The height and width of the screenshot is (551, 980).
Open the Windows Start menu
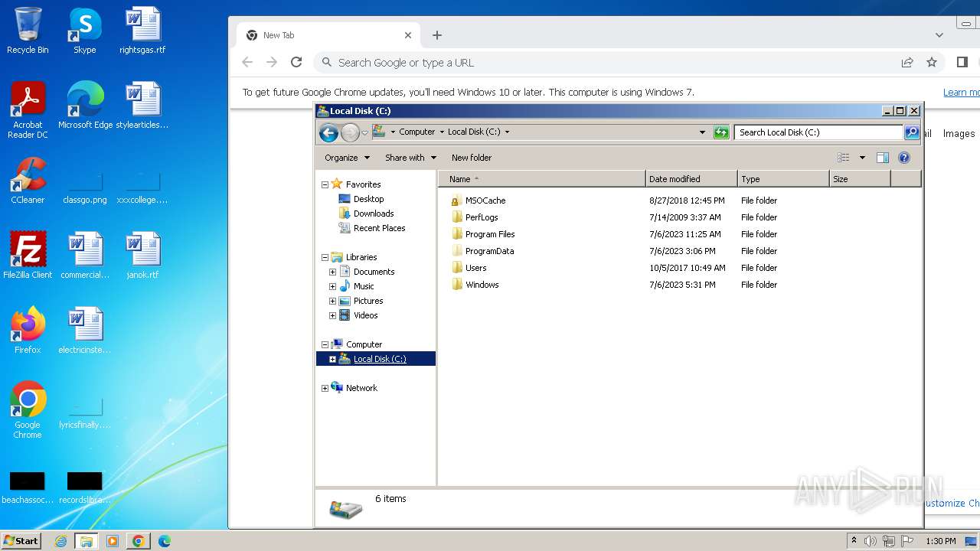[21, 541]
